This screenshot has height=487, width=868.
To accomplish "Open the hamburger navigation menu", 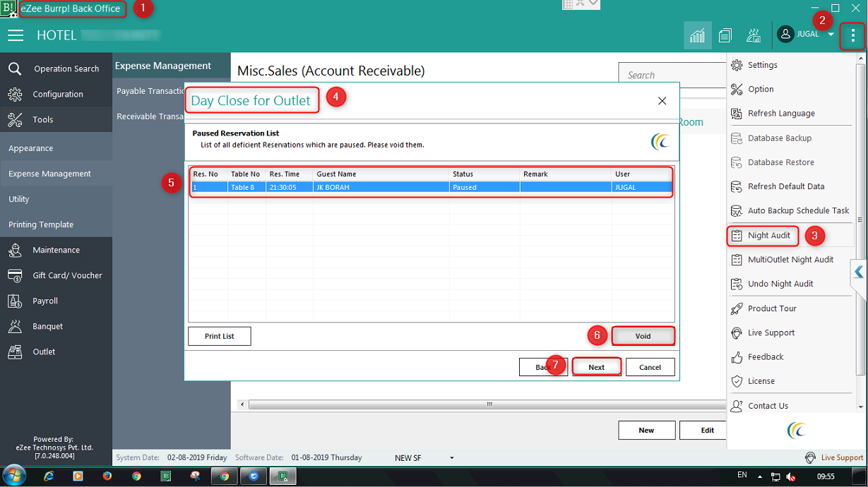I will tap(16, 35).
